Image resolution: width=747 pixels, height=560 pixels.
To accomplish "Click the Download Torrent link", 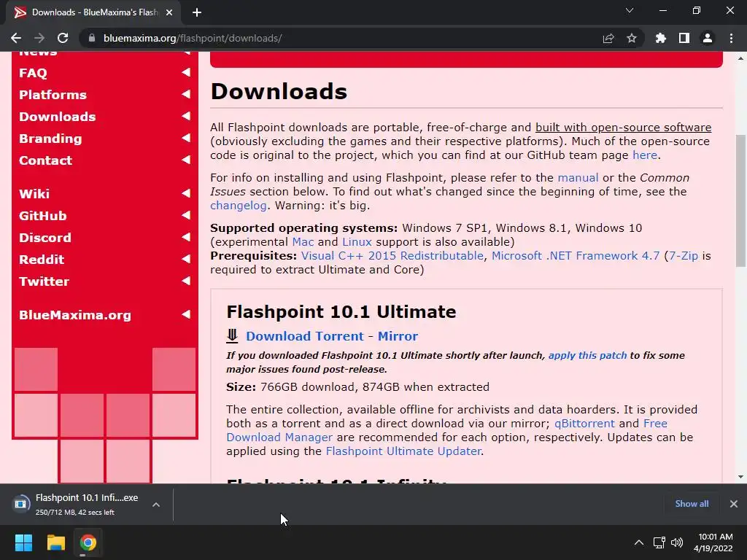I will pos(304,336).
